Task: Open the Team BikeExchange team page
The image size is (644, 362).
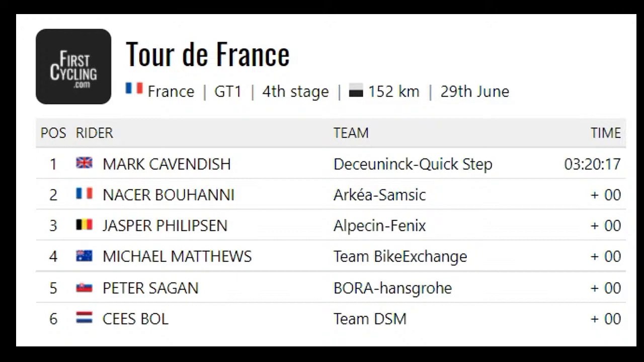Action: pos(400,257)
